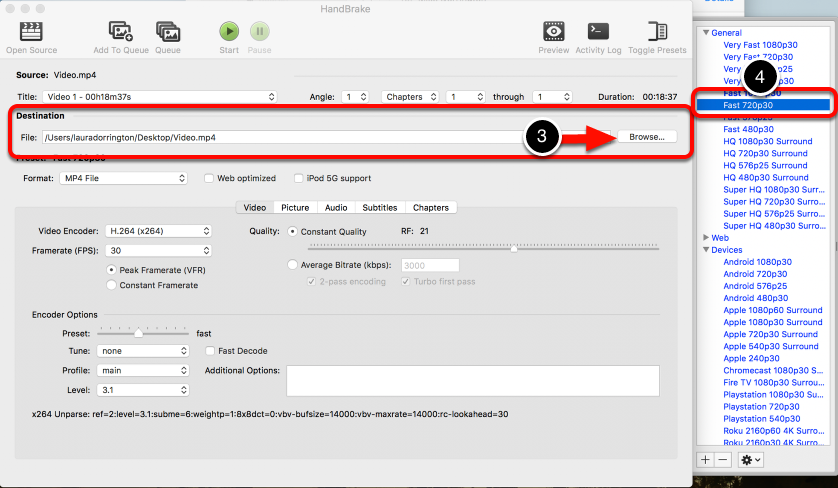The height and width of the screenshot is (488, 838).
Task: Select the Playstation 540p30 preset
Action: tap(762, 419)
